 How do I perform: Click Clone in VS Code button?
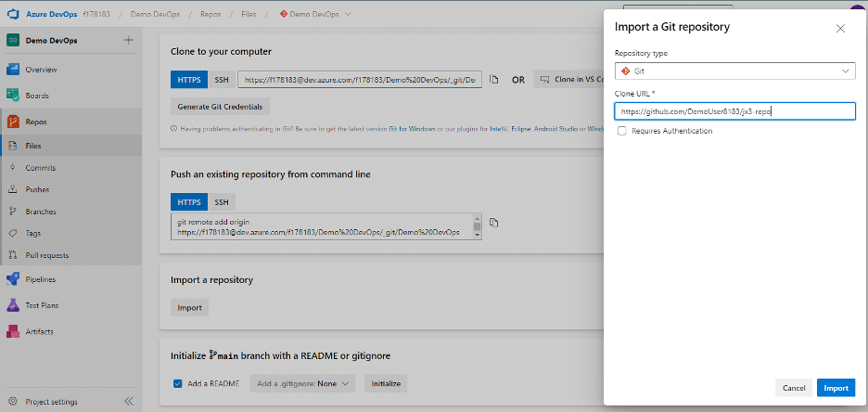click(x=568, y=79)
